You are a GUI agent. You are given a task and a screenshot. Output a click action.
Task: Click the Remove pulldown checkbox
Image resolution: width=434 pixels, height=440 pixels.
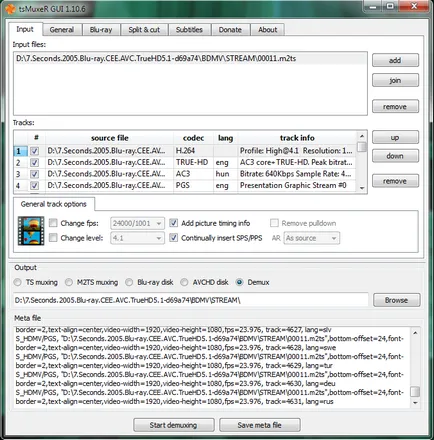(x=274, y=223)
